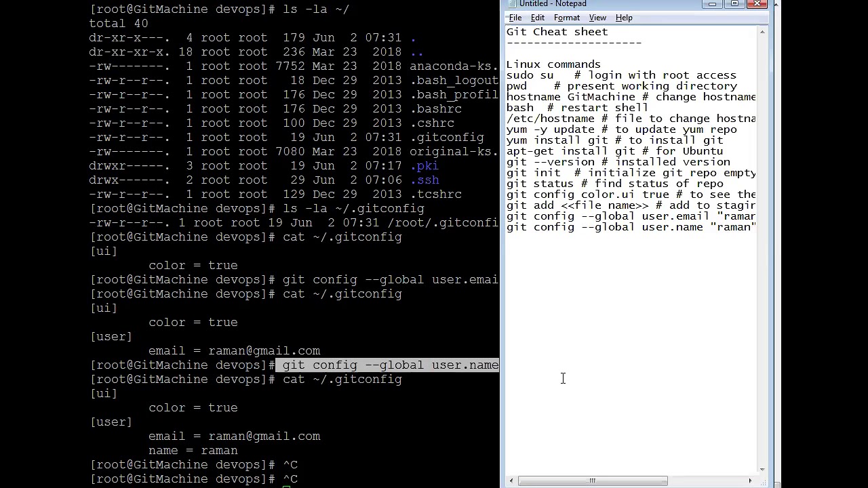Screen dimensions: 868x488
Task: Click 'name = raman' in terminal output
Action: (193, 451)
